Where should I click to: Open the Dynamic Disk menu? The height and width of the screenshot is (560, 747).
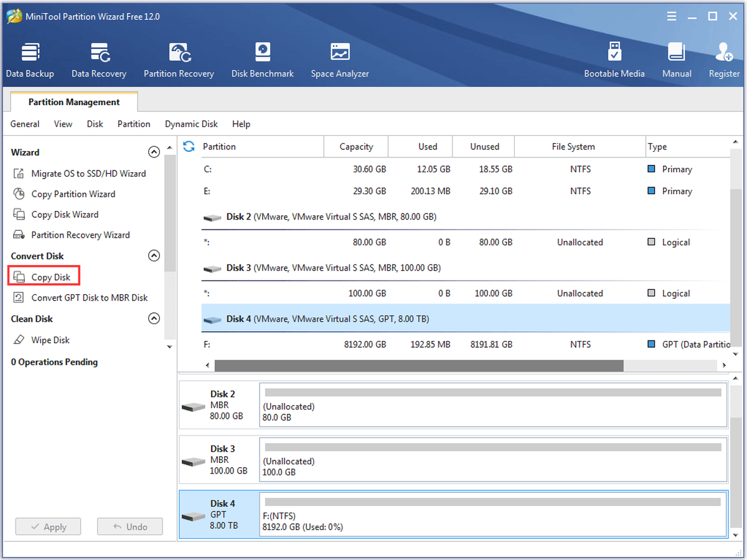point(191,124)
